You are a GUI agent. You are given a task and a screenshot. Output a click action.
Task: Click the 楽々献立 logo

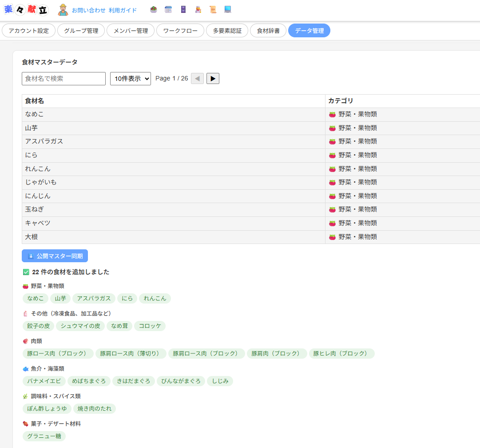coord(26,10)
